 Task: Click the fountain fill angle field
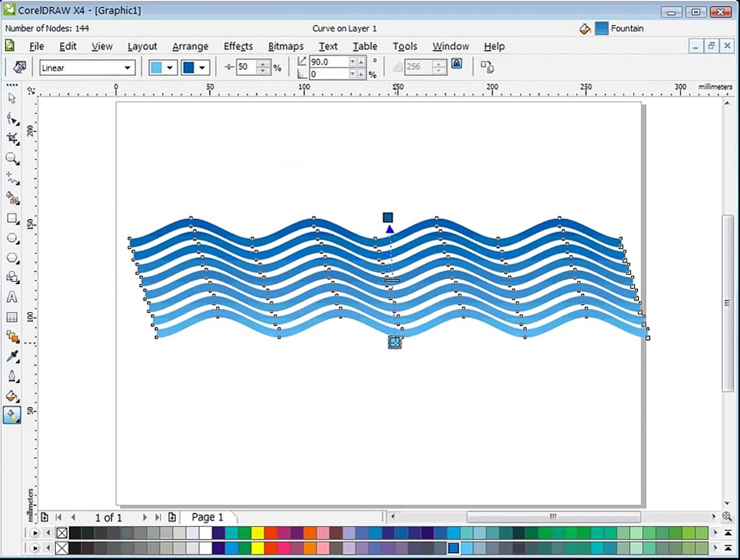point(328,62)
